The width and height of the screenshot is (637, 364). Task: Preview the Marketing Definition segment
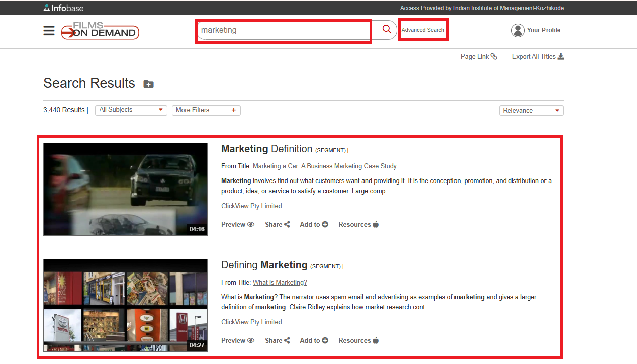pyautogui.click(x=237, y=225)
